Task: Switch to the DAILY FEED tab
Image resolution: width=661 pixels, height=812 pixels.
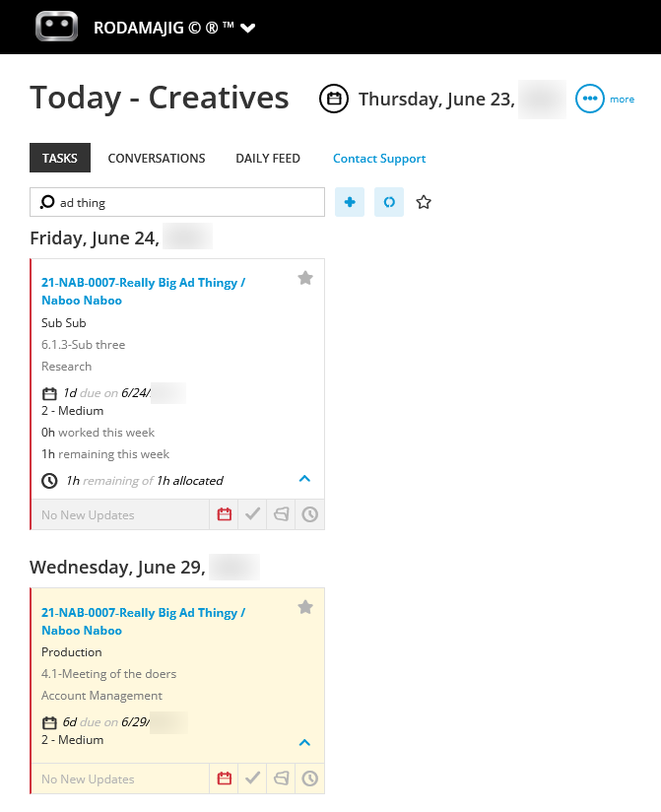Action: point(268,158)
